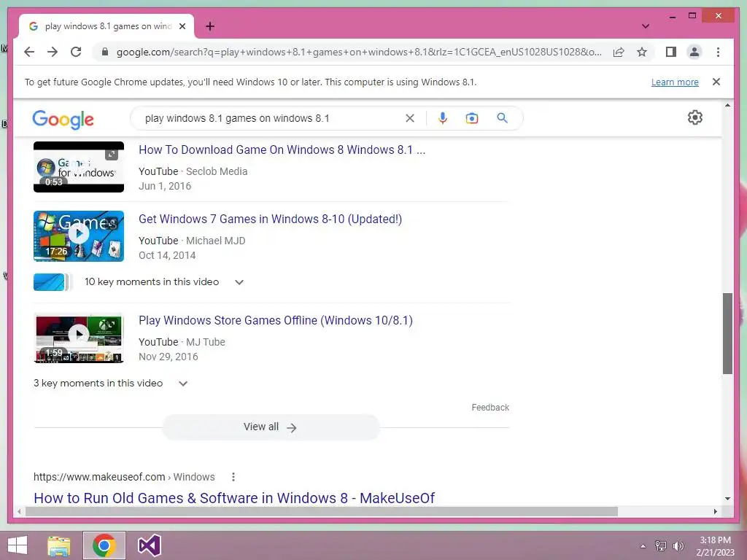Open the Windows Start button

(18, 545)
